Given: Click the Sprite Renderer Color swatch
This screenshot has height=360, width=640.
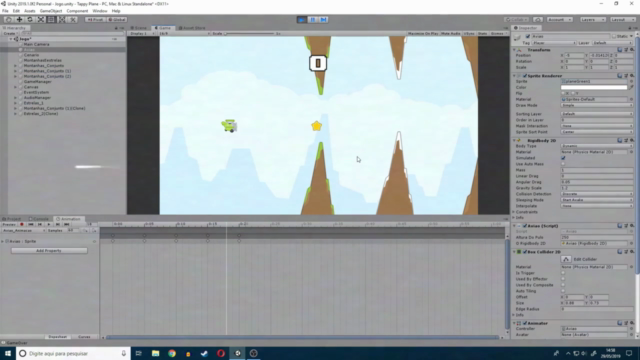Looking at the screenshot, I should point(594,87).
